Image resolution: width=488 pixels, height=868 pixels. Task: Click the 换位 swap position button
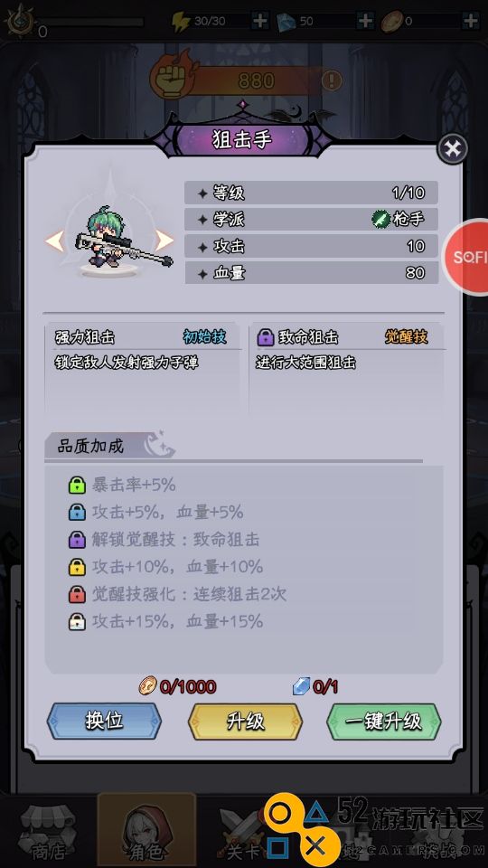point(104,722)
